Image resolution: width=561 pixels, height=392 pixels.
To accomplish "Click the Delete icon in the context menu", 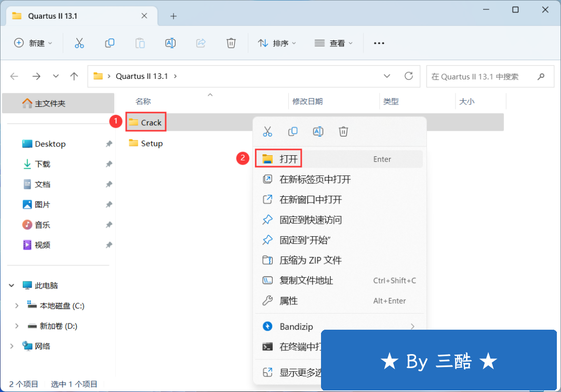I will (343, 131).
